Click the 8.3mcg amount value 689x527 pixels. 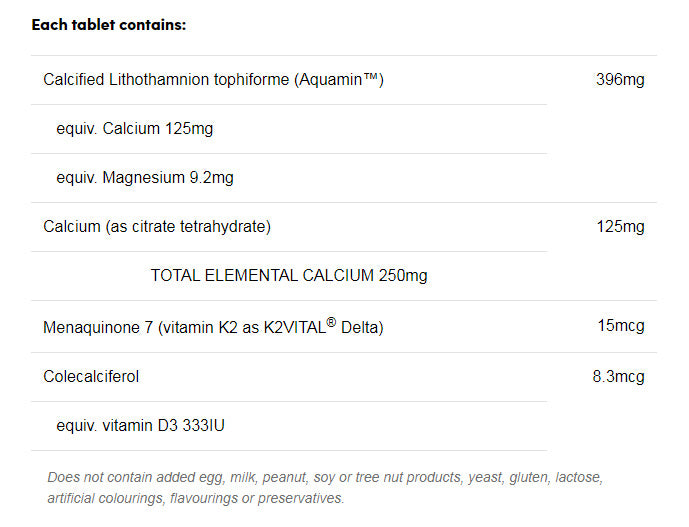coord(618,377)
